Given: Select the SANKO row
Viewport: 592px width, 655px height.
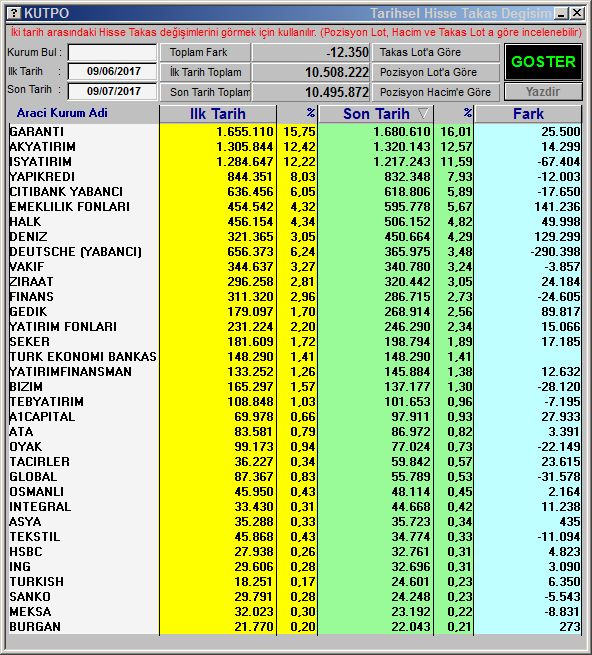Looking at the screenshot, I should [295, 597].
